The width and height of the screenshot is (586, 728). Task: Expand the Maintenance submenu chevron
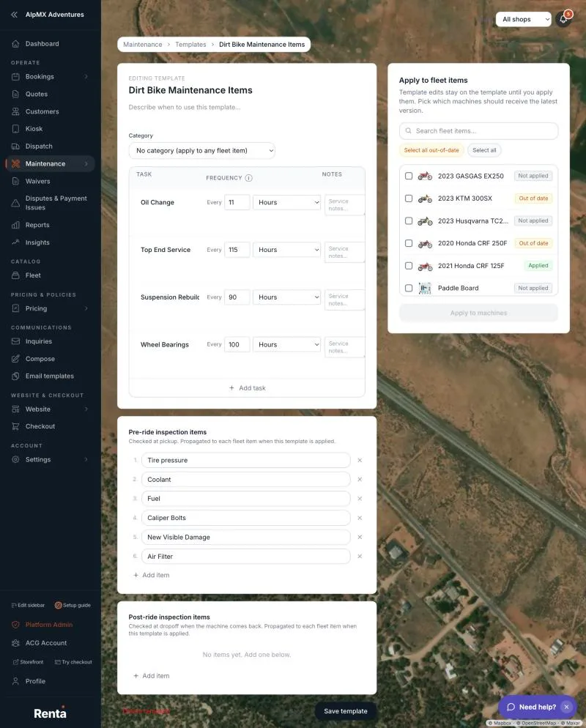(x=86, y=163)
